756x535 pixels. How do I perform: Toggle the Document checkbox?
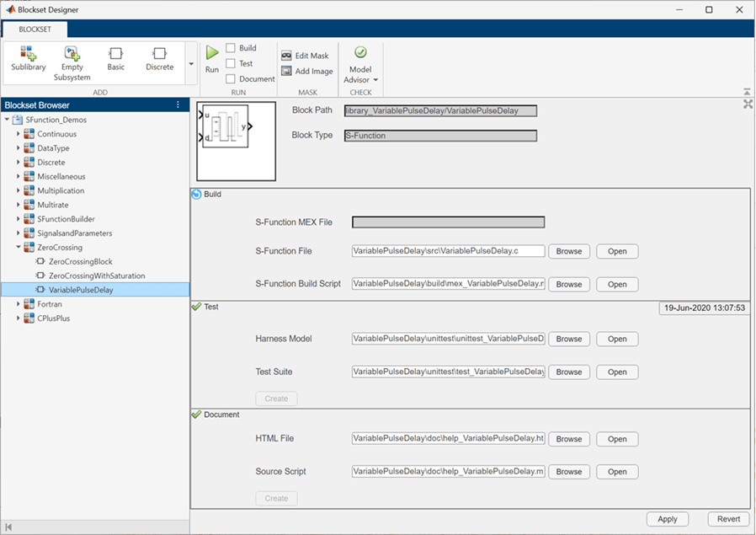231,78
